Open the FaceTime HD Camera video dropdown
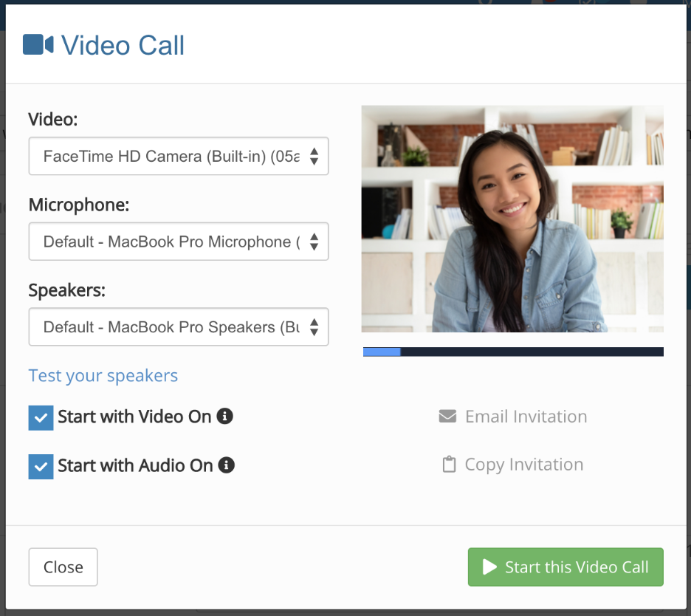Image resolution: width=691 pixels, height=616 pixels. (179, 156)
